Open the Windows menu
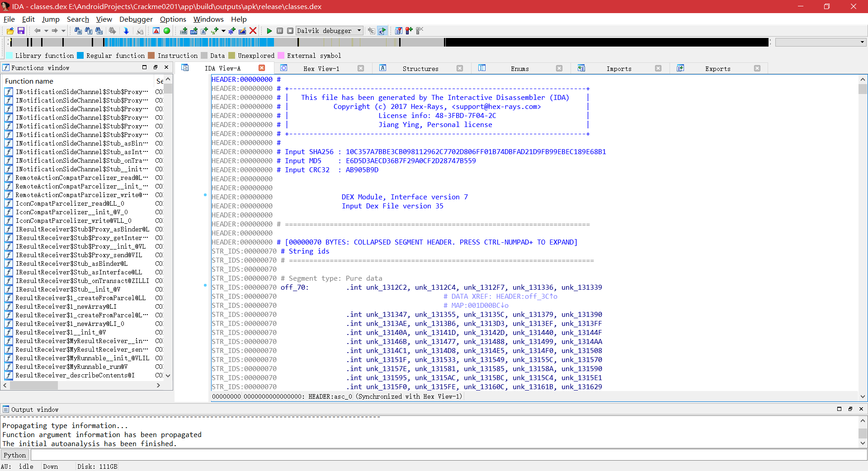The width and height of the screenshot is (868, 471). tap(208, 19)
